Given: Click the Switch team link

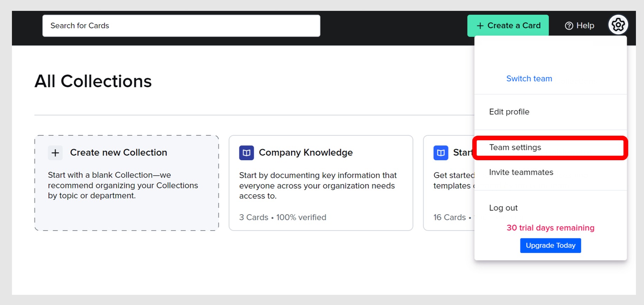Looking at the screenshot, I should pos(529,79).
